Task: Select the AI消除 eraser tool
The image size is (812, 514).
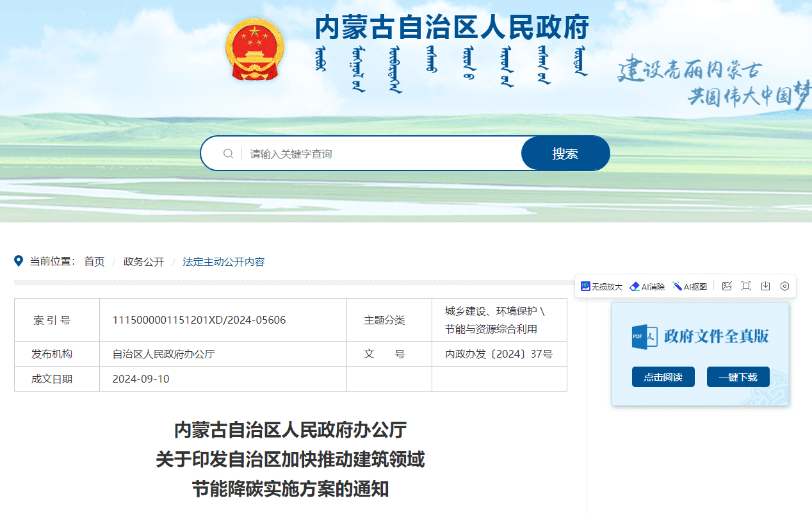Action: (x=647, y=286)
